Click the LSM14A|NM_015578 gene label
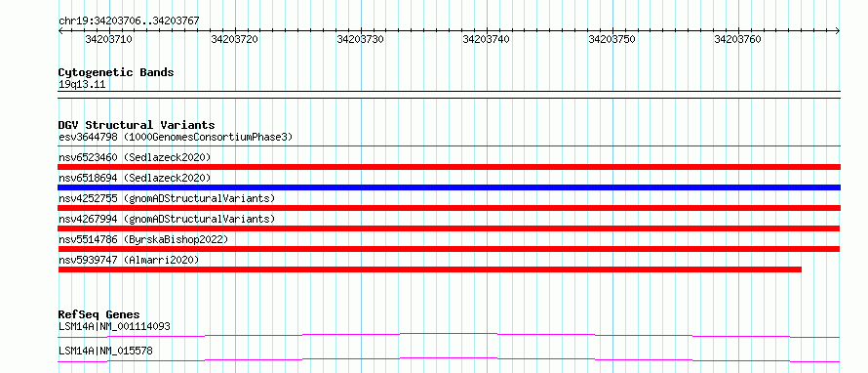Image resolution: width=868 pixels, height=373 pixels. [x=105, y=351]
